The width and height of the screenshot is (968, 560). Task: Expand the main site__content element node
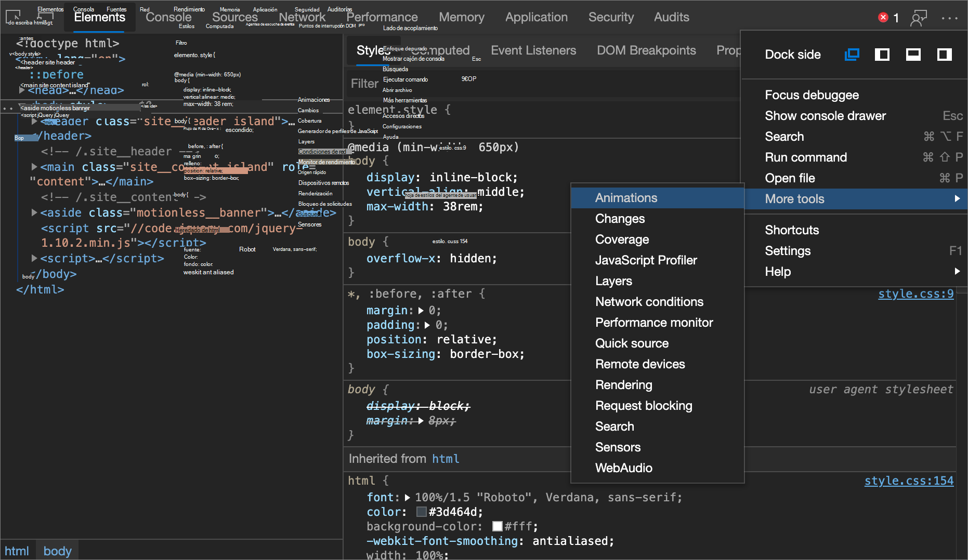[34, 167]
